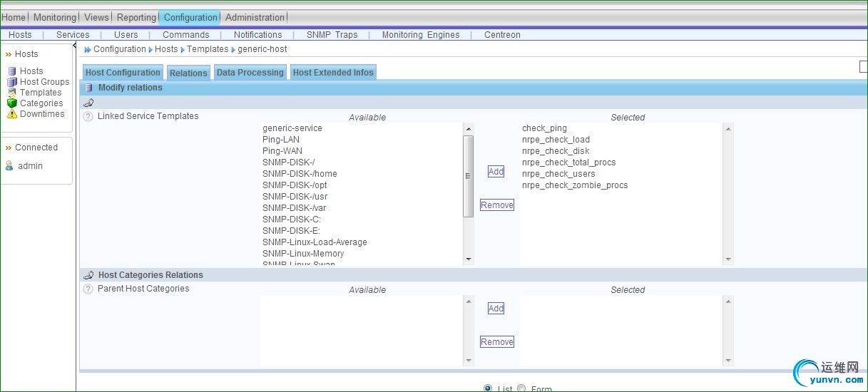Screen dimensions: 868x392
Task: Select SNMP-Linux-Memory in Available list
Action: point(303,254)
